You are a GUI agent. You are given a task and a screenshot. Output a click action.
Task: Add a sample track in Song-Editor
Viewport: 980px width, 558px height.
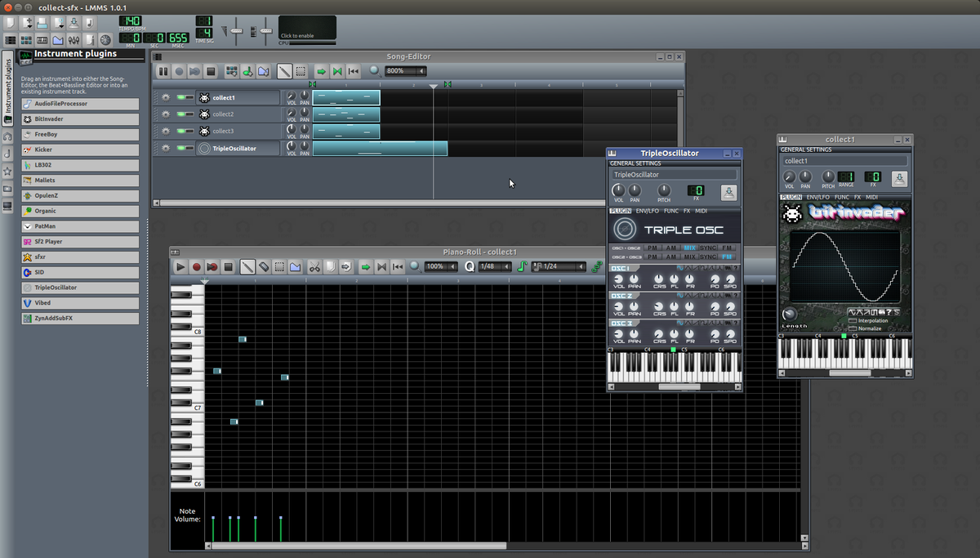(247, 71)
